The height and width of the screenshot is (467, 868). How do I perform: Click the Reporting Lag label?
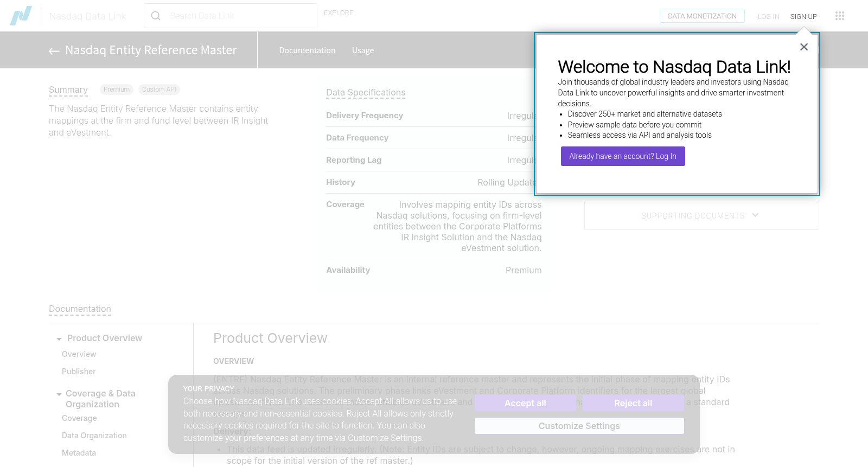coord(354,160)
